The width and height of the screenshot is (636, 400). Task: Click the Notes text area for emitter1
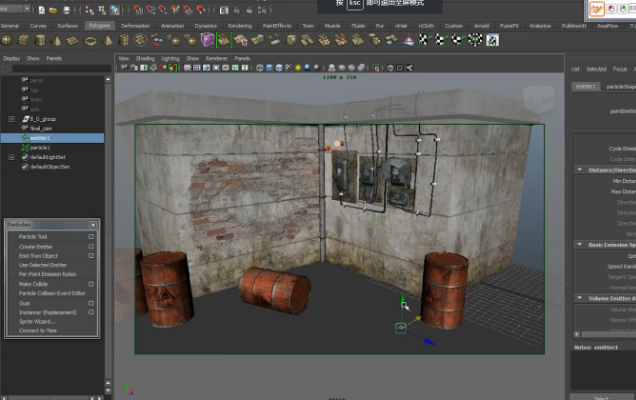(x=602, y=370)
